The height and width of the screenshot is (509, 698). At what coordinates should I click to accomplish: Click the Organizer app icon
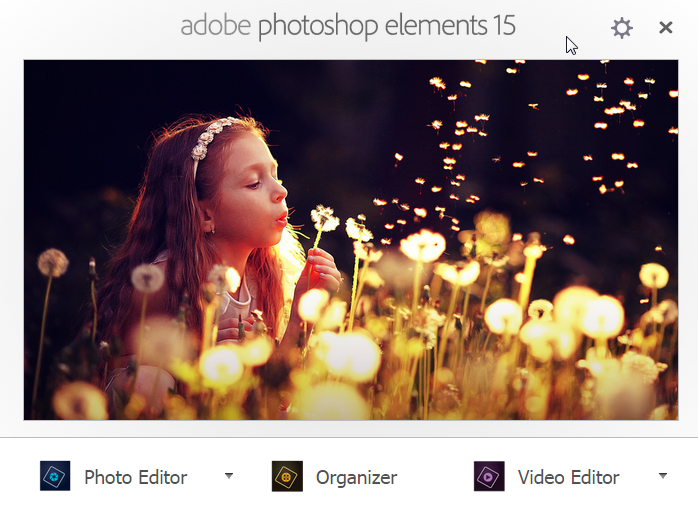point(287,476)
